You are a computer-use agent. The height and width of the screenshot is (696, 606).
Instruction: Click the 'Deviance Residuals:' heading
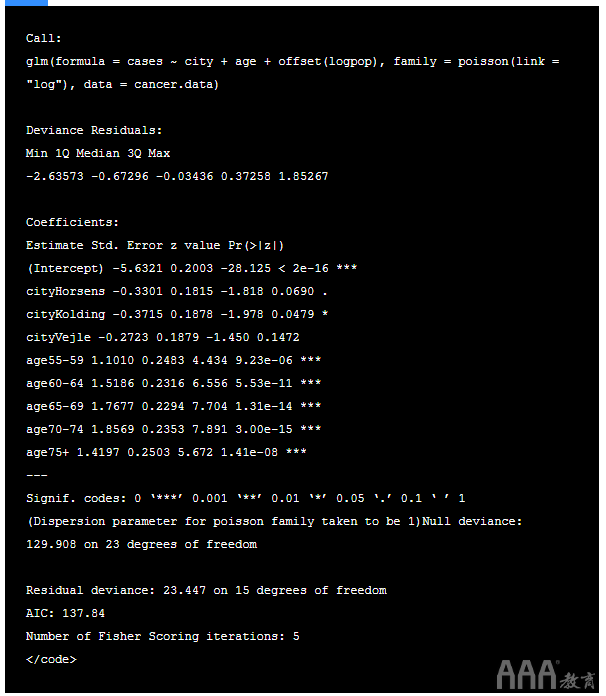pyautogui.click(x=94, y=130)
